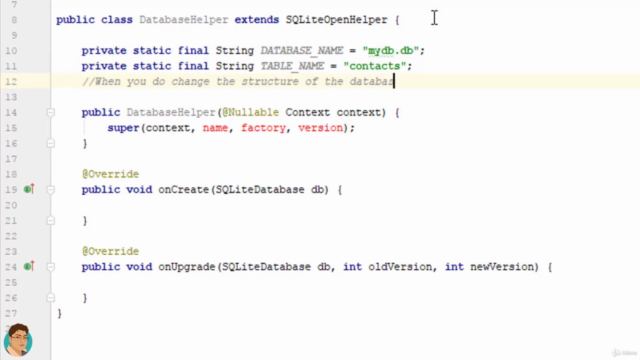This screenshot has height=360, width=640.
Task: Click the override gutter icon beside onUpgrade
Action: click(x=29, y=266)
